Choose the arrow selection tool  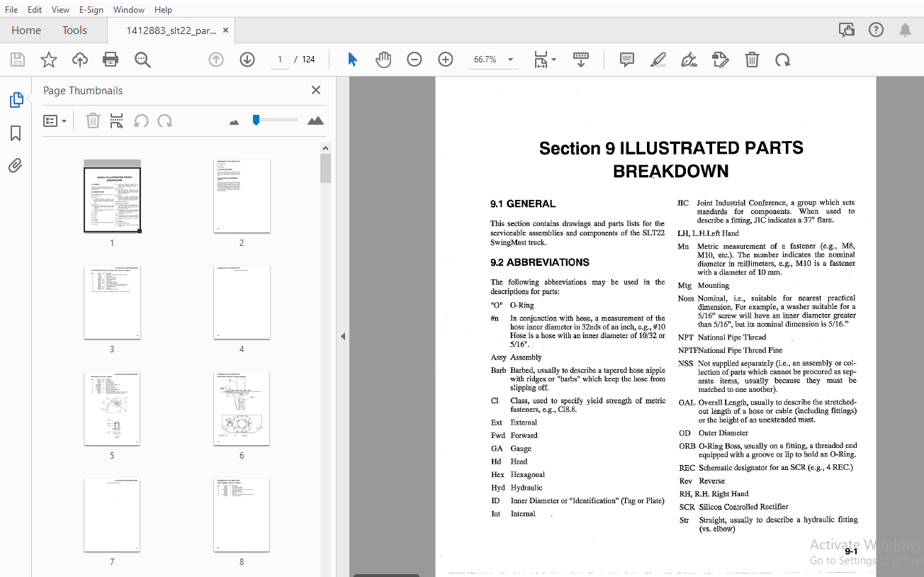(x=352, y=60)
